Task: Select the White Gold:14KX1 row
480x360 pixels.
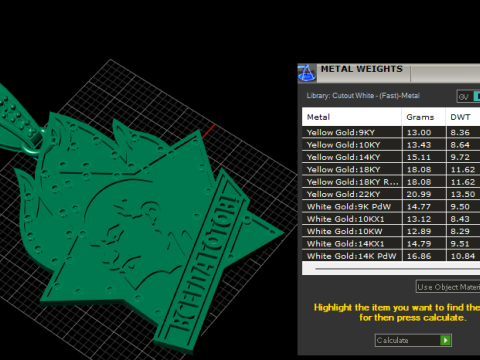Action: (391, 243)
